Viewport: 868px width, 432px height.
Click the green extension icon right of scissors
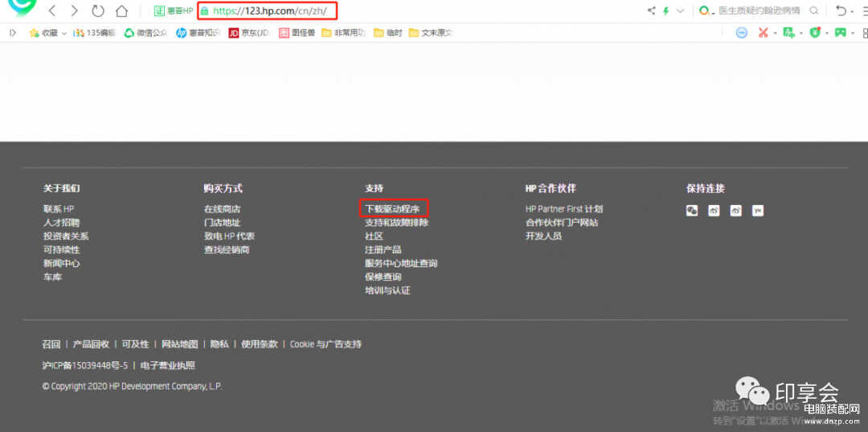789,33
